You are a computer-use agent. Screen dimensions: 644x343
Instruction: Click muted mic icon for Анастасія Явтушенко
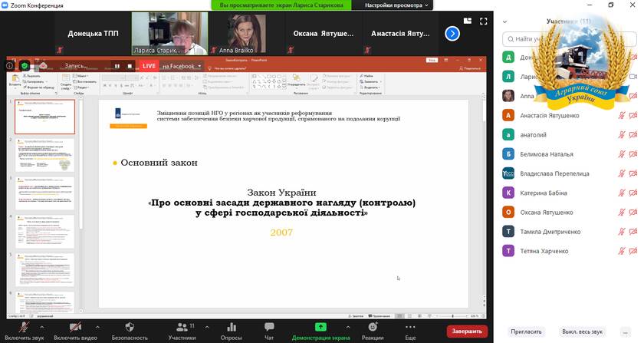(622, 116)
